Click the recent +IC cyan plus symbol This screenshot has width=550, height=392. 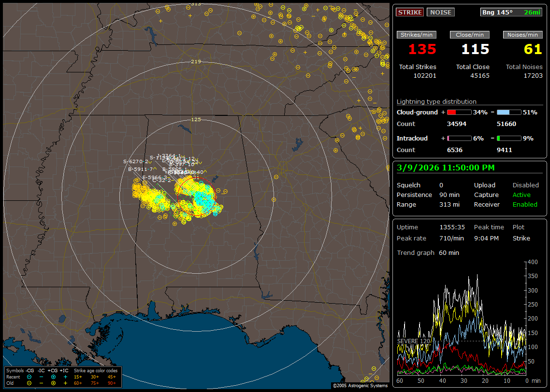point(65,377)
